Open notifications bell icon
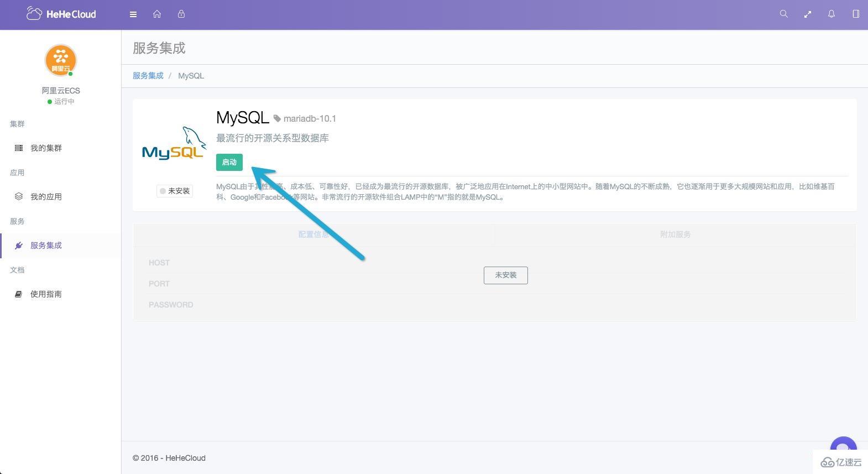The height and width of the screenshot is (474, 868). pyautogui.click(x=832, y=14)
